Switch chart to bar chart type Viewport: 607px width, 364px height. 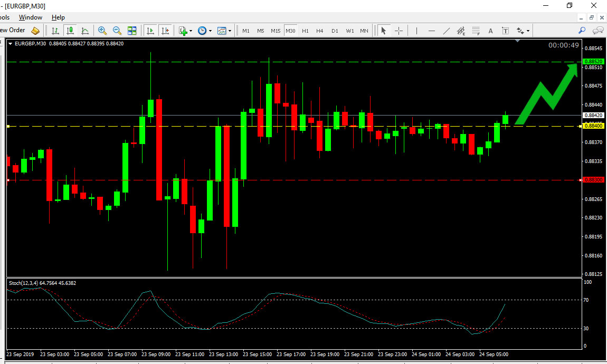[55, 31]
